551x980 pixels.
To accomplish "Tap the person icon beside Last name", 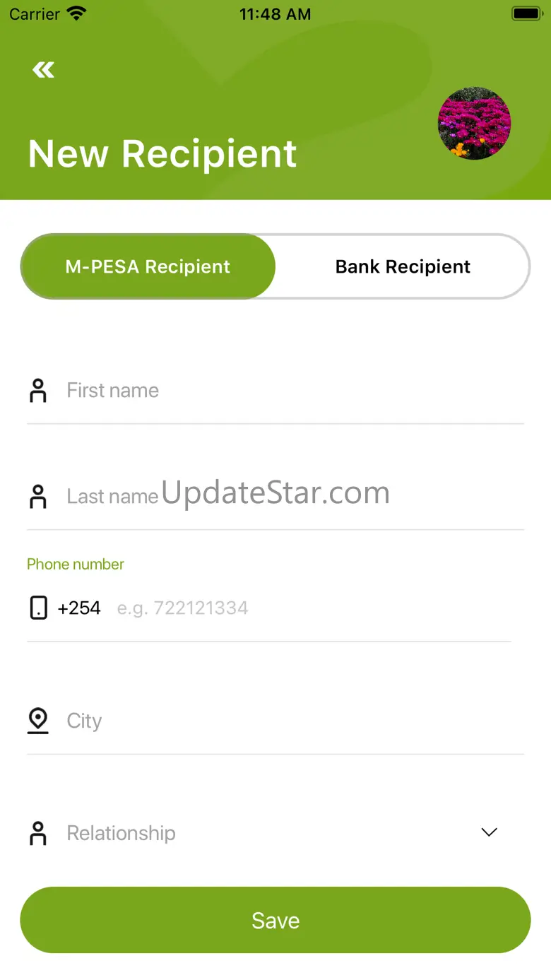I will [x=38, y=496].
